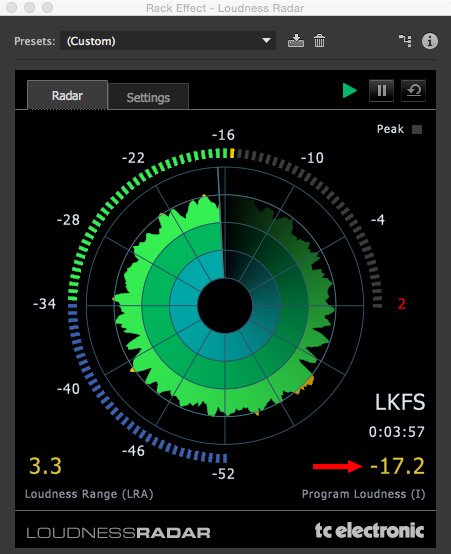Click the Peak indicator square
The height and width of the screenshot is (554, 451).
[417, 129]
